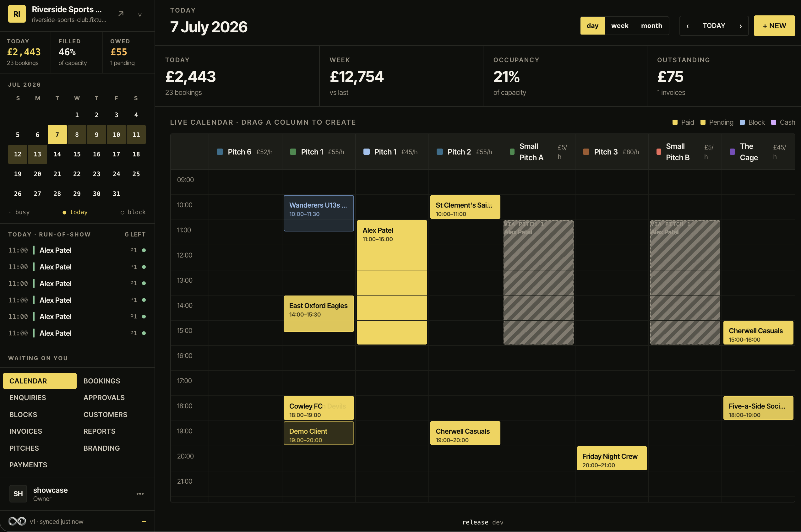The width and height of the screenshot is (801, 532).
Task: Click the light blue Pitch 1 £45/h swatch
Action: click(x=366, y=152)
